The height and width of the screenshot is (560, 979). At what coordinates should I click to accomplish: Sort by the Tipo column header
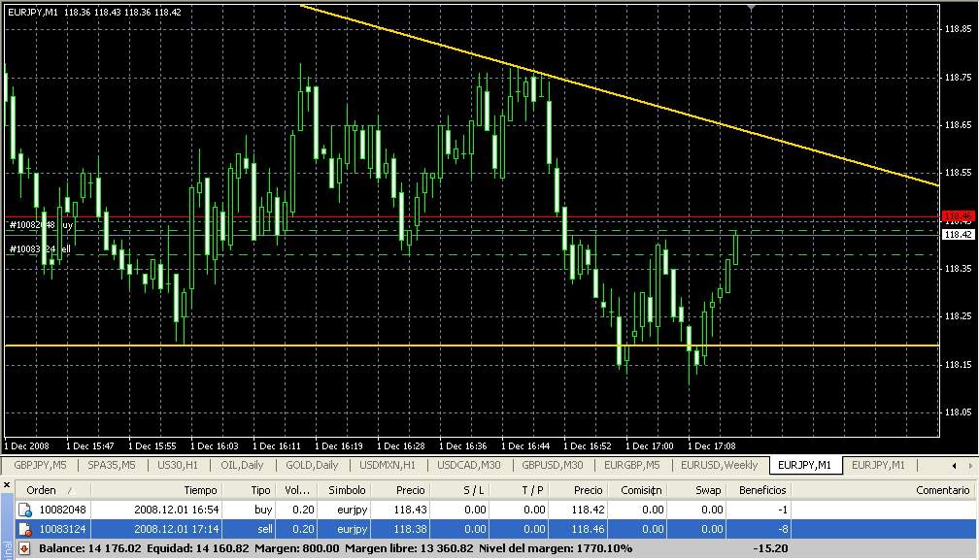coord(249,490)
